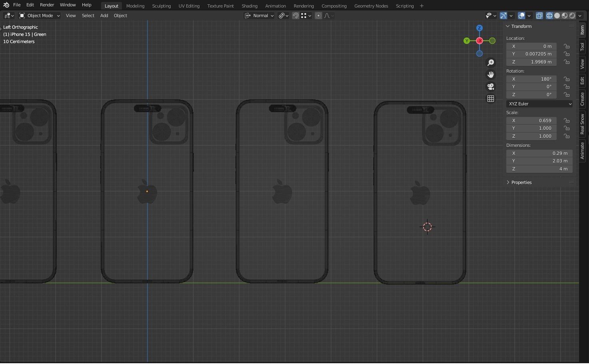Toggle the show overlays button
This screenshot has height=364, width=589.
coord(521,16)
